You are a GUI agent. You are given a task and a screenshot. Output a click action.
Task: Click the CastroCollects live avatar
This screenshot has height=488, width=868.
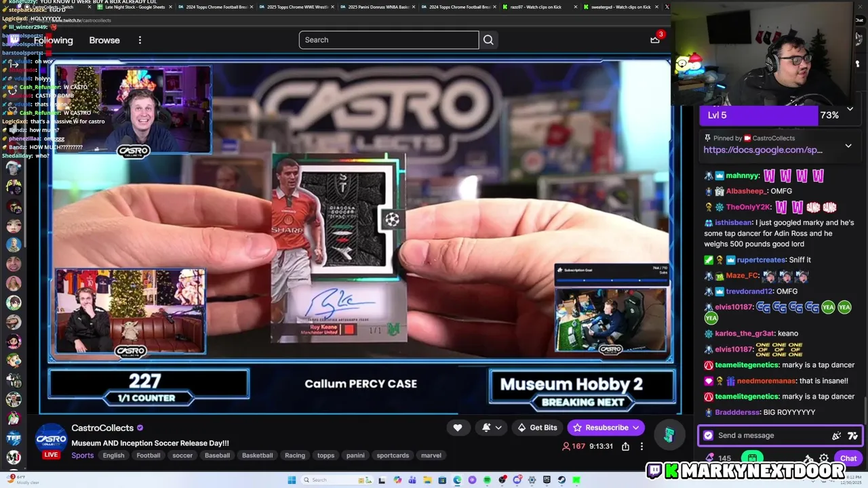point(51,439)
